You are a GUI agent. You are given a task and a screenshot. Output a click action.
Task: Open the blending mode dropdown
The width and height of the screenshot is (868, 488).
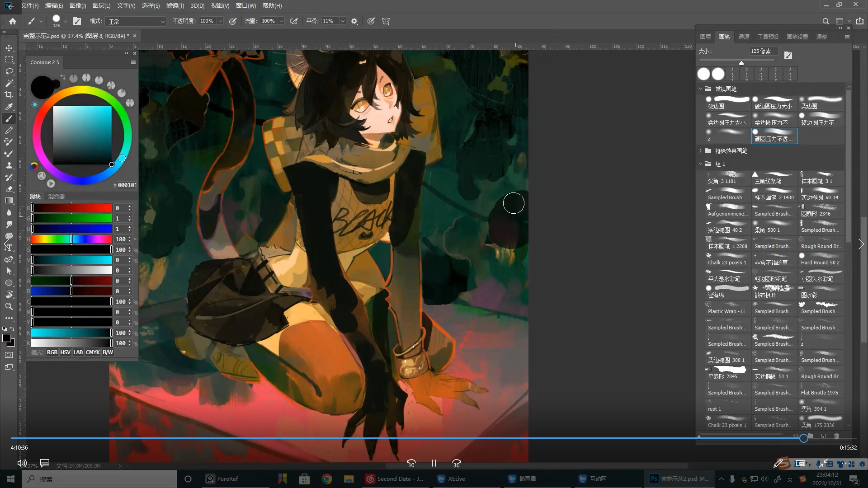(x=136, y=21)
